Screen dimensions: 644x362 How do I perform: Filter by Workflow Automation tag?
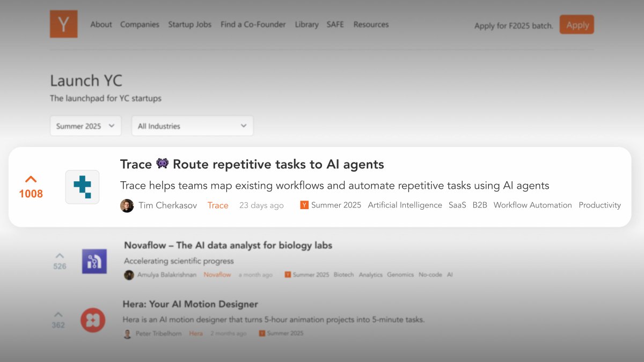coord(533,205)
